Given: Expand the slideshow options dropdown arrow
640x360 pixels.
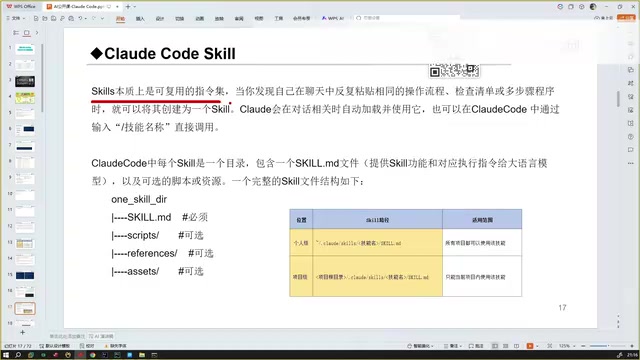Looking at the screenshot, I should 537,346.
